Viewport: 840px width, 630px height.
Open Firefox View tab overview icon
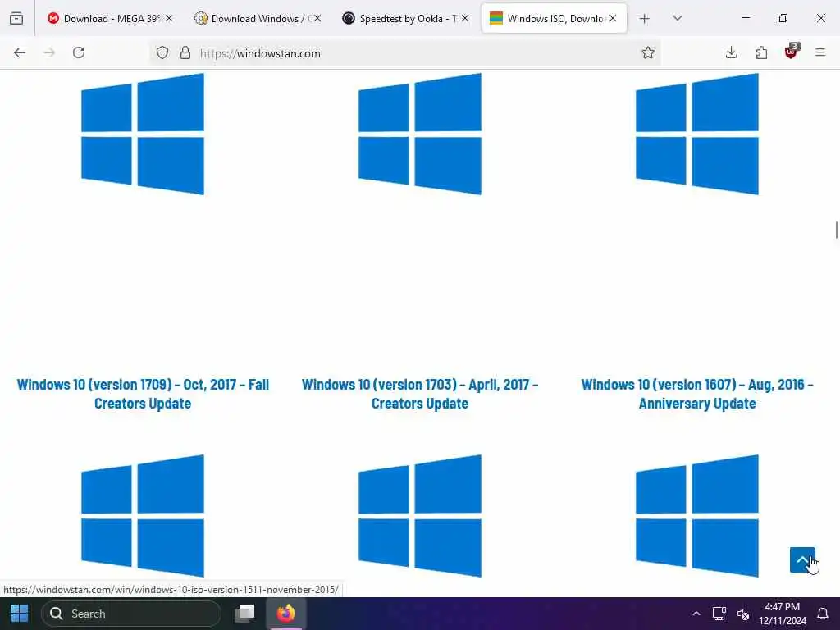(x=16, y=19)
